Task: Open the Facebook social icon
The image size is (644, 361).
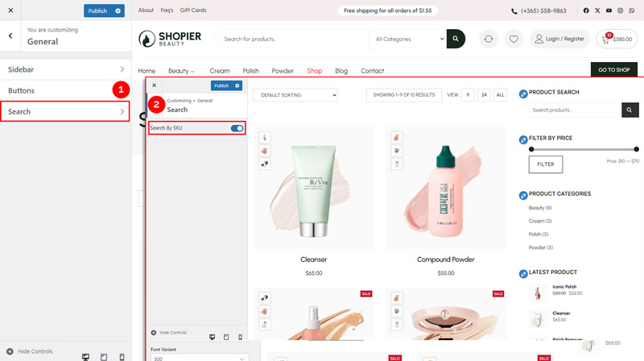Action: pyautogui.click(x=586, y=10)
